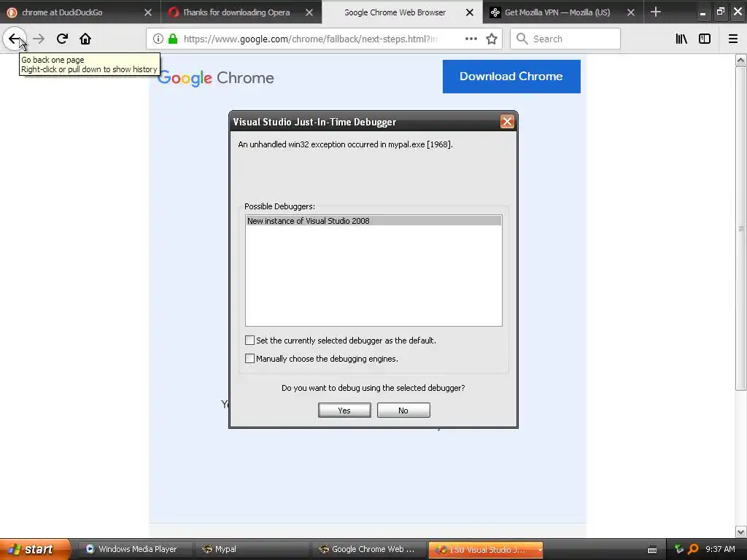Image resolution: width=747 pixels, height=560 pixels.
Task: Close the Just-In-Time Debugger dialog
Action: pos(507,122)
